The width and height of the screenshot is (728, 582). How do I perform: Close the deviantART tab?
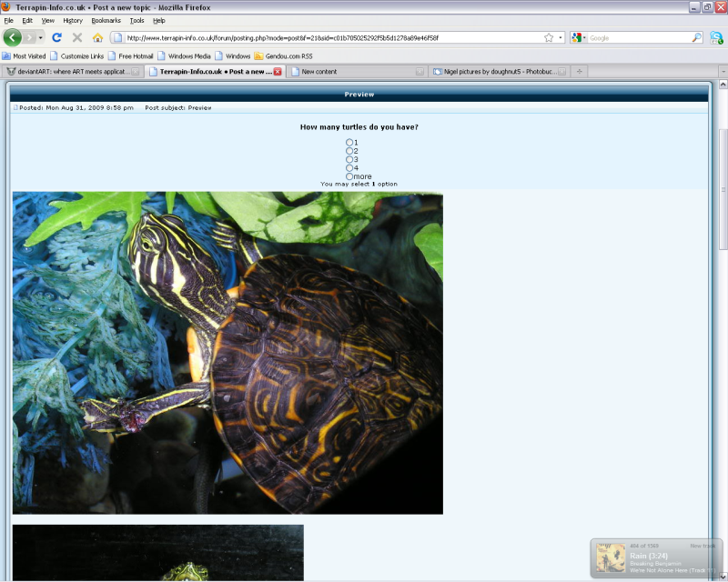[135, 72]
